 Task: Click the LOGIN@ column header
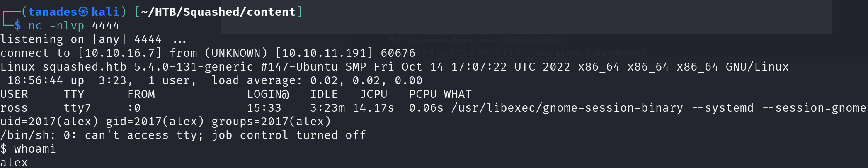click(x=268, y=94)
